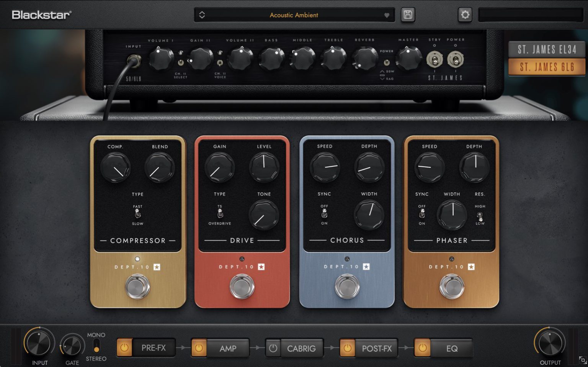This screenshot has height=367, width=588.
Task: Enable CABRIG using its power icon
Action: 273,348
